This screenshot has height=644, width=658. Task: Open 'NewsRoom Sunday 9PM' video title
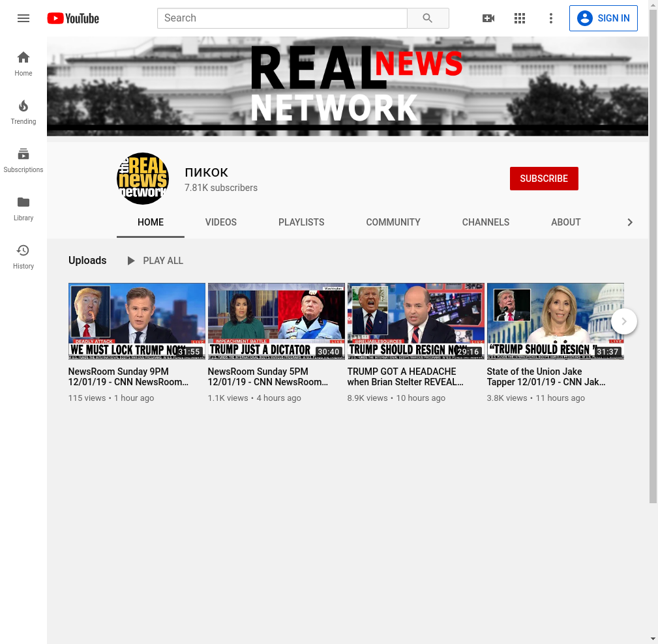coord(128,377)
